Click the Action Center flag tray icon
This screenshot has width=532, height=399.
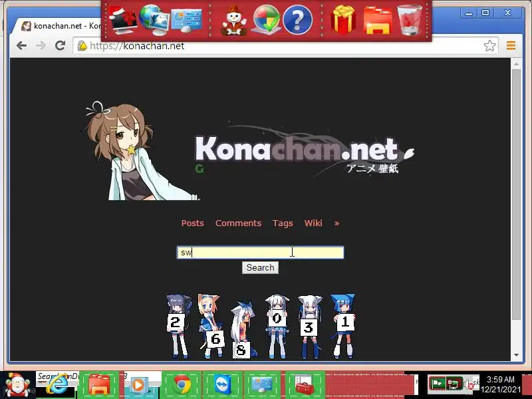point(437,384)
